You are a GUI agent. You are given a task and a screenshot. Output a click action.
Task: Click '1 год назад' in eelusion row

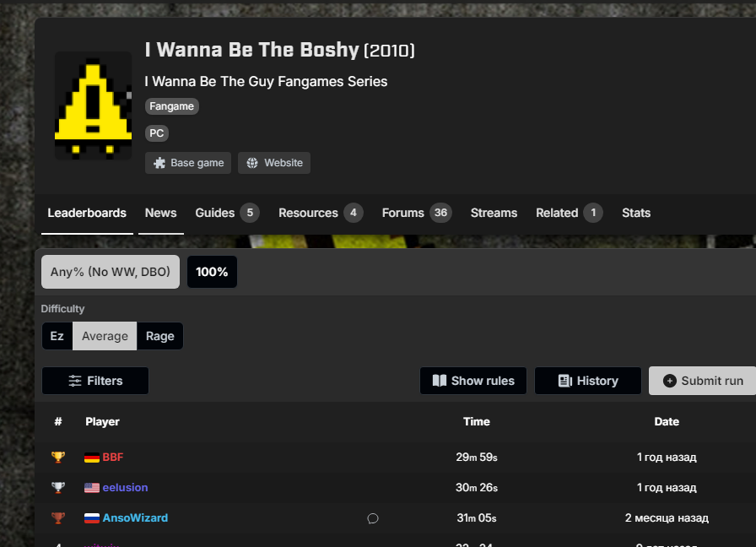[667, 487]
